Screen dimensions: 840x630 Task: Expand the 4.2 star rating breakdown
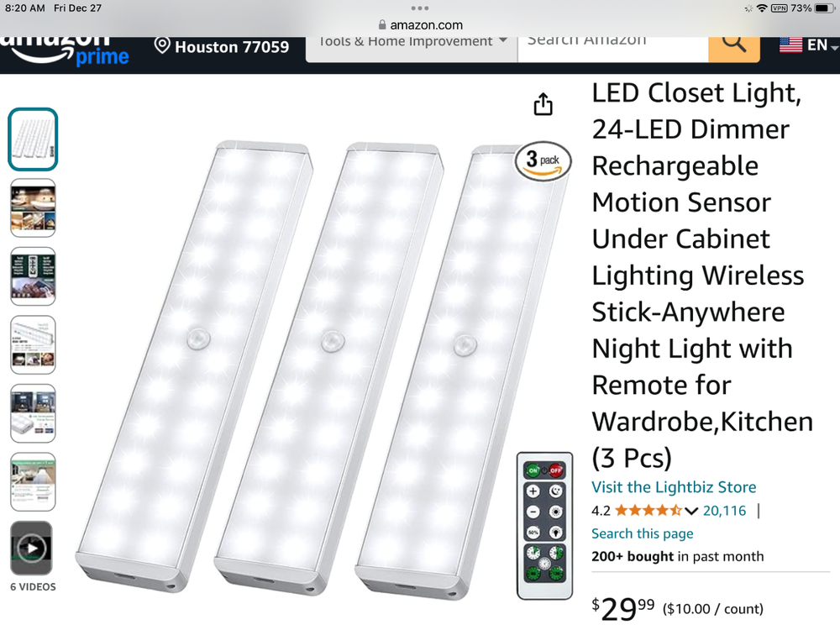click(690, 510)
